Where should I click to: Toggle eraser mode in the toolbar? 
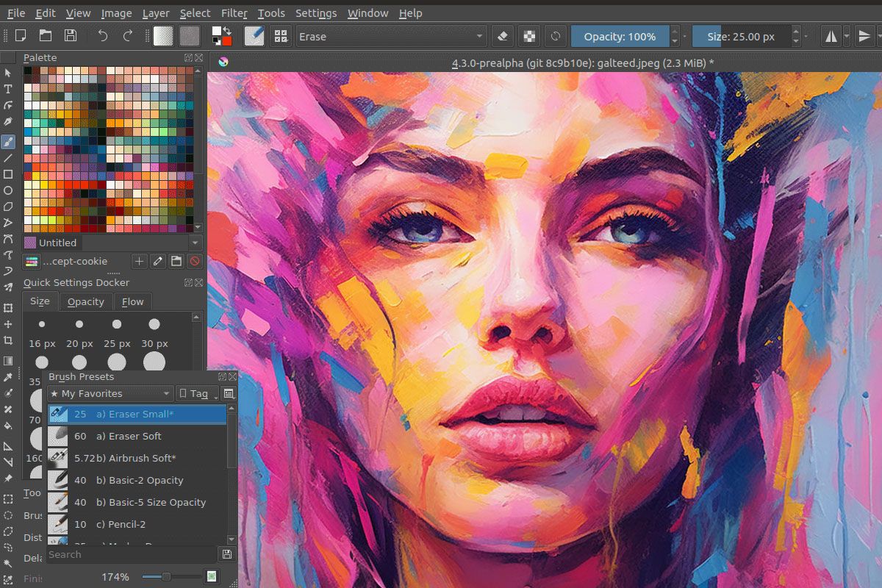(504, 35)
